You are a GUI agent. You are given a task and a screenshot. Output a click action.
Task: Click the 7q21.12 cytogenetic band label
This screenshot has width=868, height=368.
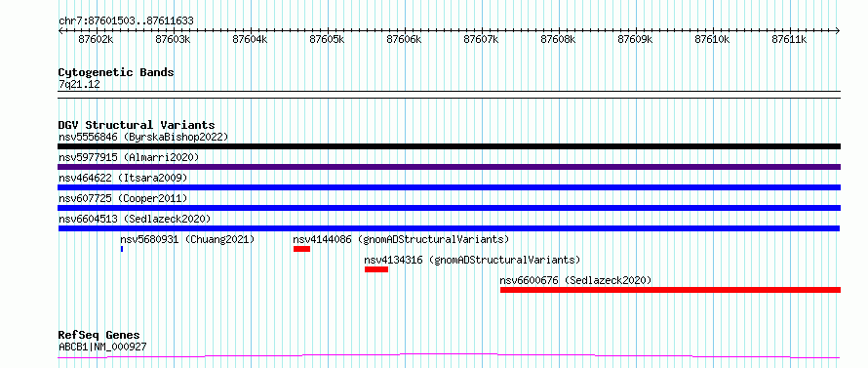coord(79,85)
